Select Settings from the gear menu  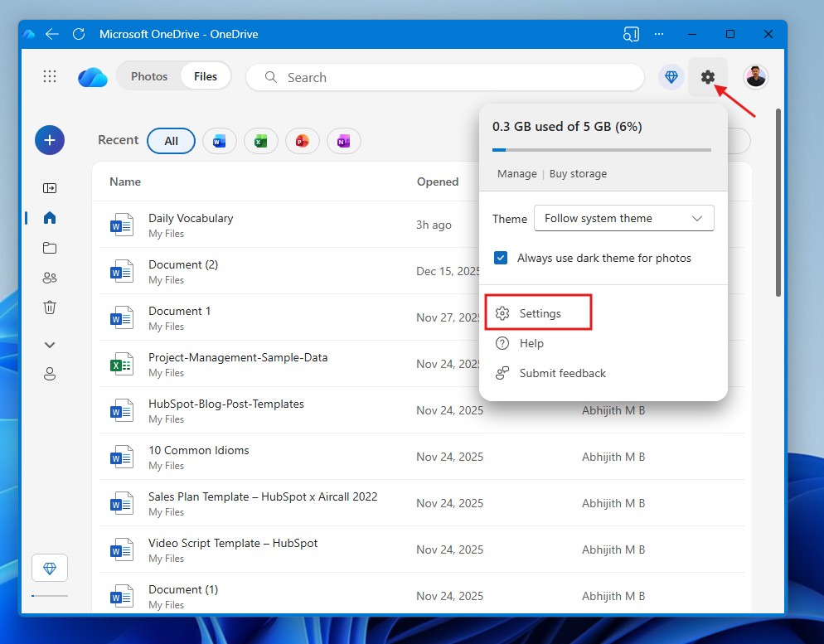538,312
